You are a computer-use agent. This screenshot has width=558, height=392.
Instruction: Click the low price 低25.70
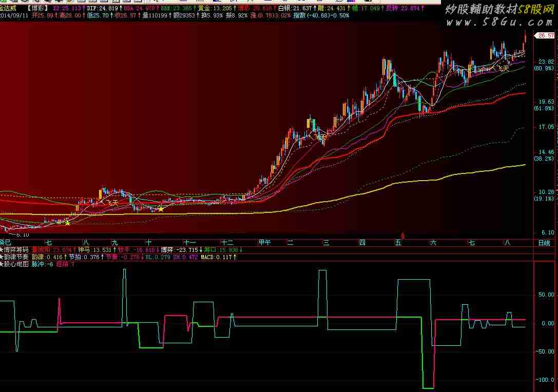point(98,16)
